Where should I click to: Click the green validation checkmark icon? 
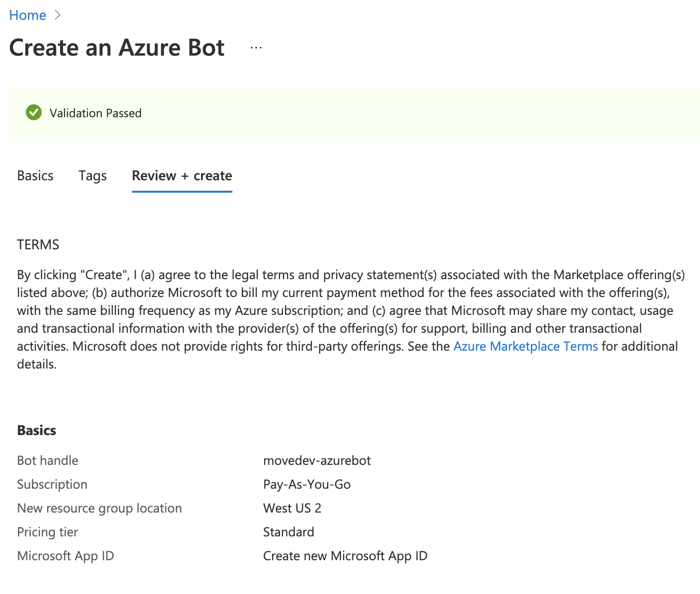pos(34,113)
